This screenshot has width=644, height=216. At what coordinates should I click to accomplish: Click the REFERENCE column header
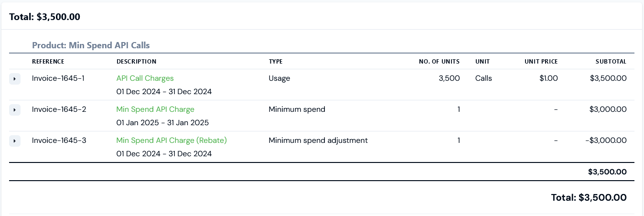tap(48, 62)
